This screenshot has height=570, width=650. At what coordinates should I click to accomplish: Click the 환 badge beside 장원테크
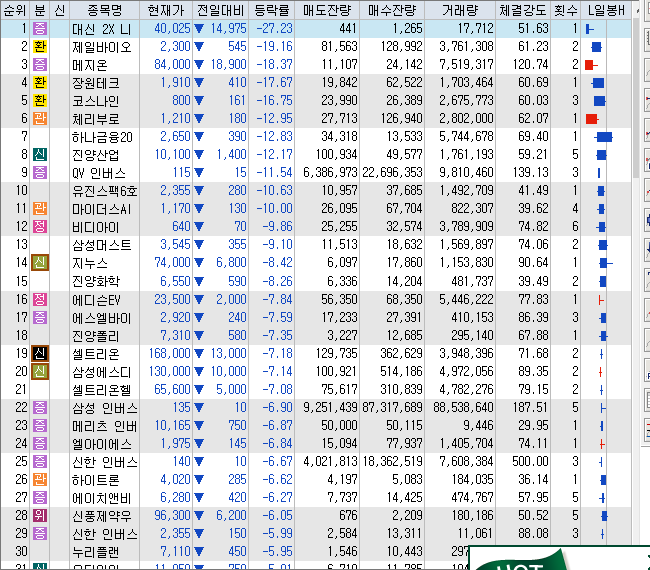(40, 82)
